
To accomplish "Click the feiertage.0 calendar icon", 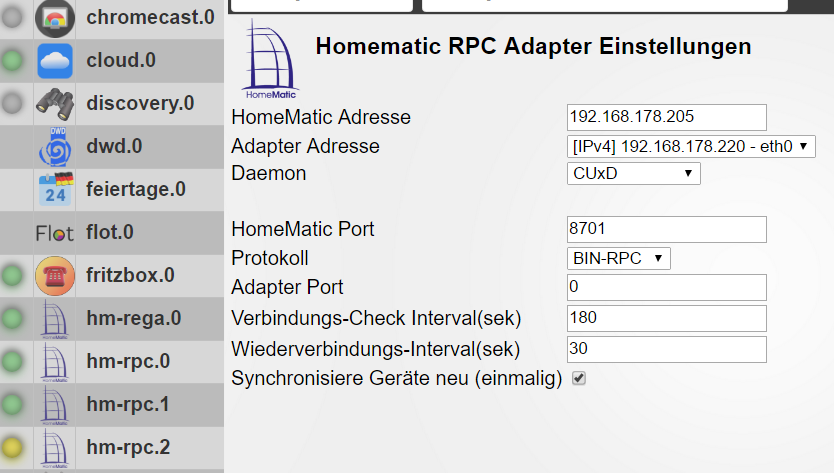I will point(55,189).
